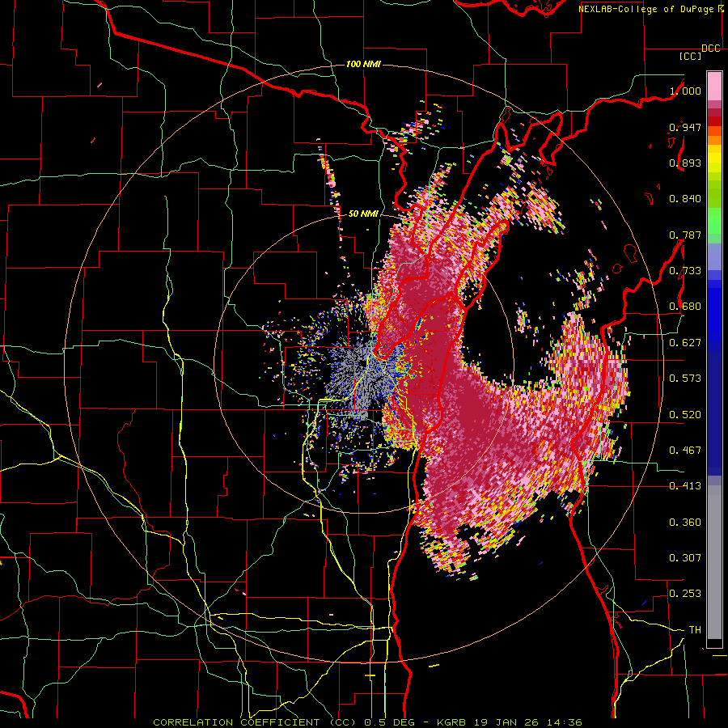Viewport: 728px width, 728px height.
Task: Click the bright green band of color bar
Action: [714, 221]
